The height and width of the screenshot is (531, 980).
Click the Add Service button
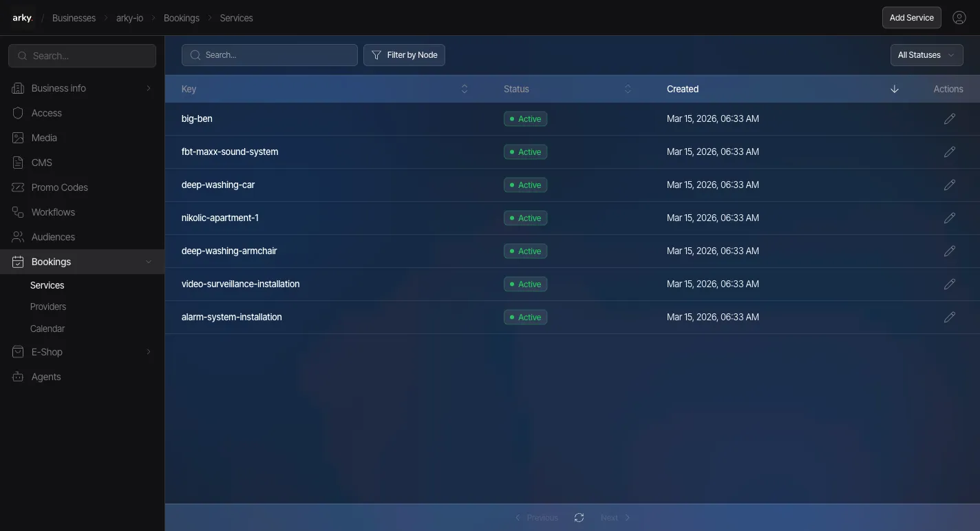(911, 17)
